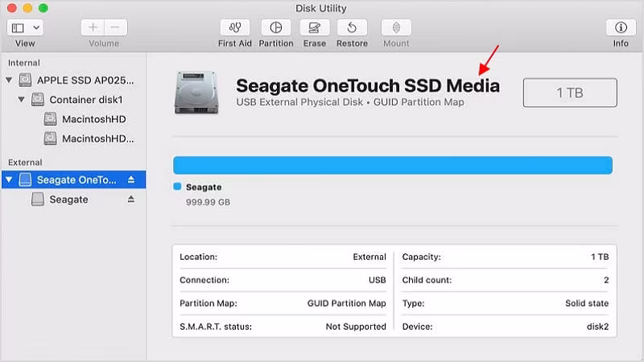Zoom the Disk Utility window green button
644x362 pixels.
tap(43, 8)
